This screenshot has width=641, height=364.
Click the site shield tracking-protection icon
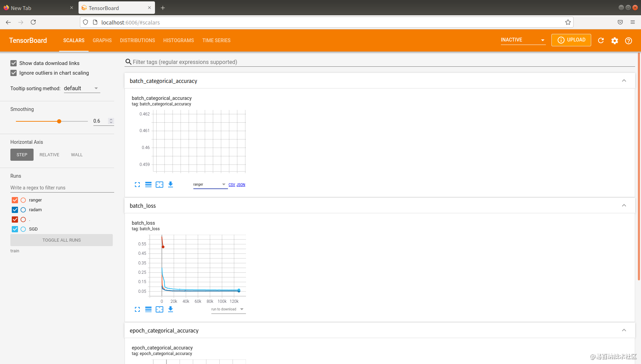[x=85, y=22]
